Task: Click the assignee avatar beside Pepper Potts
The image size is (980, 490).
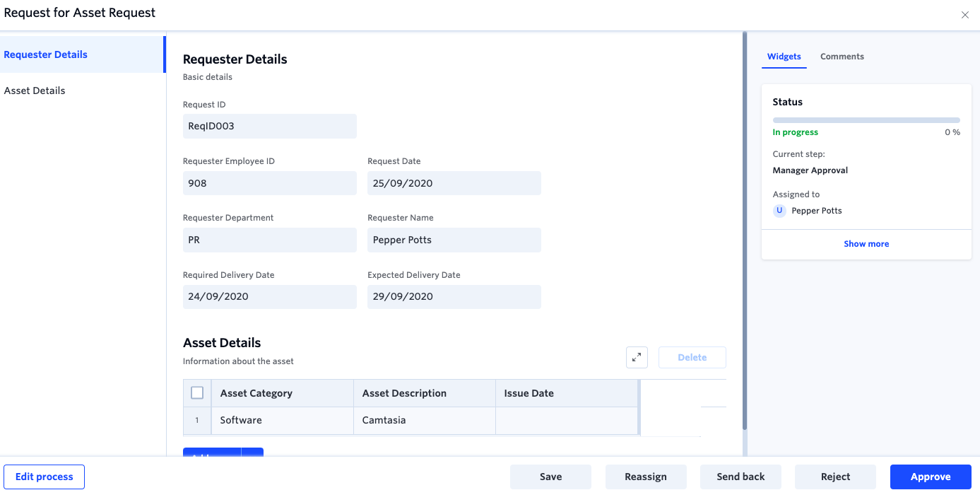Action: click(x=779, y=211)
